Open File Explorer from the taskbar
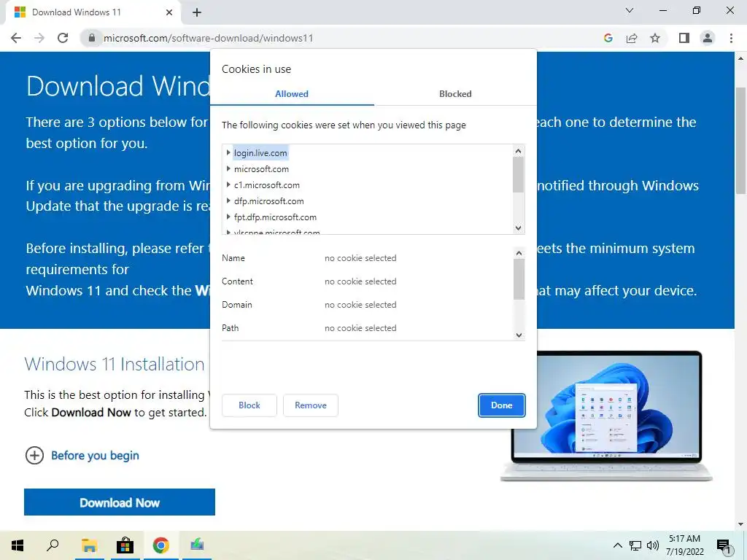 [x=89, y=545]
